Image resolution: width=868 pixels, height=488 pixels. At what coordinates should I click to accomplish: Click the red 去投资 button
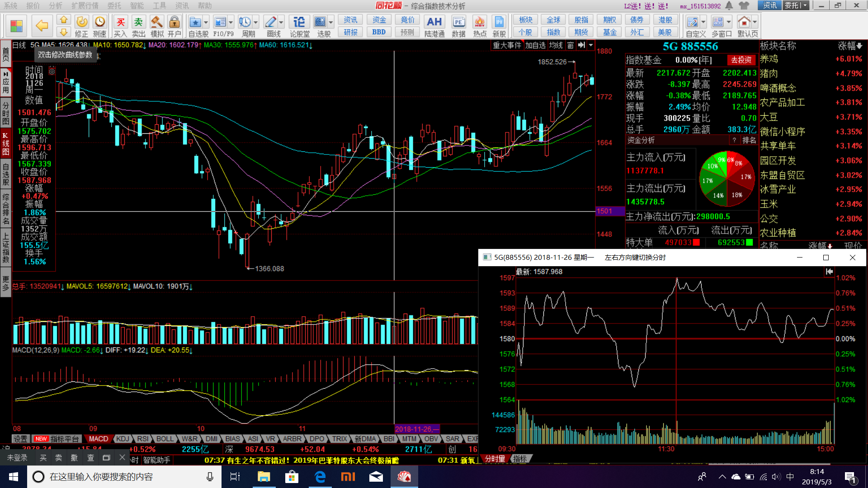[741, 60]
